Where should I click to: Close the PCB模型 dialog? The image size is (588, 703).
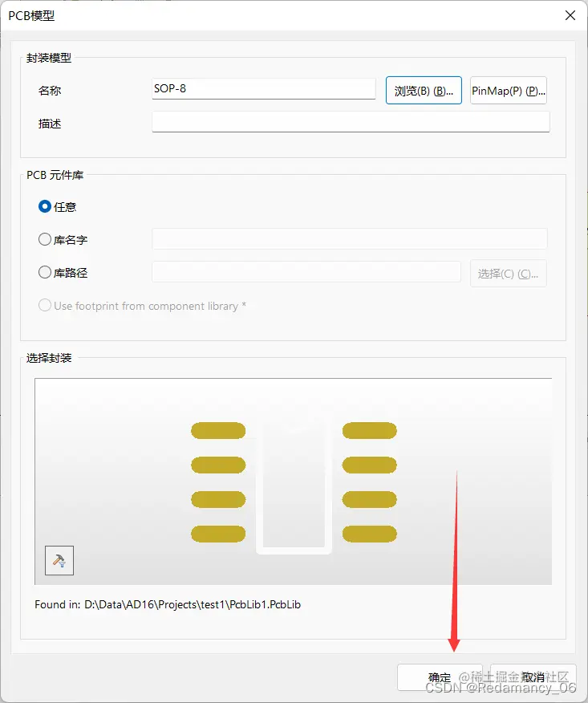pyautogui.click(x=570, y=16)
